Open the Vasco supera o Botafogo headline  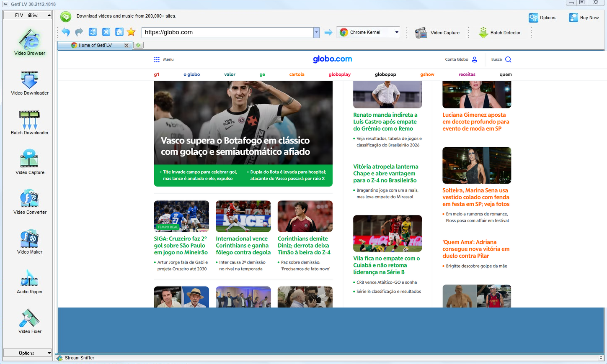point(235,146)
